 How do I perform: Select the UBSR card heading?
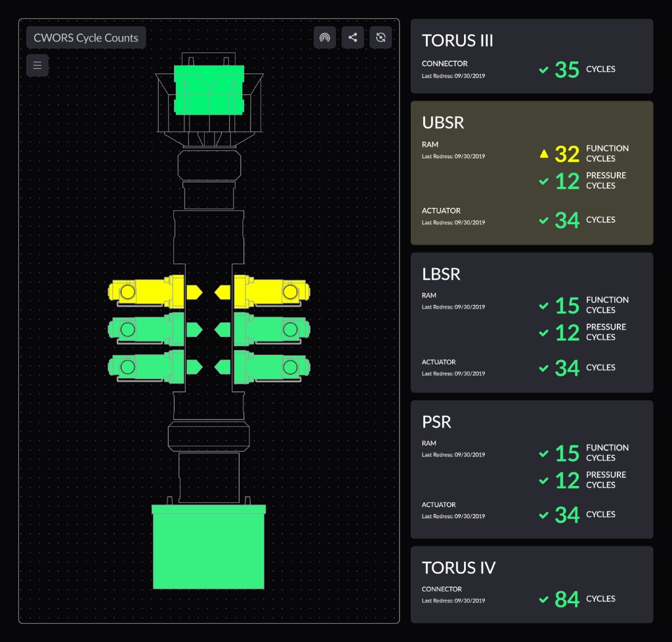443,123
